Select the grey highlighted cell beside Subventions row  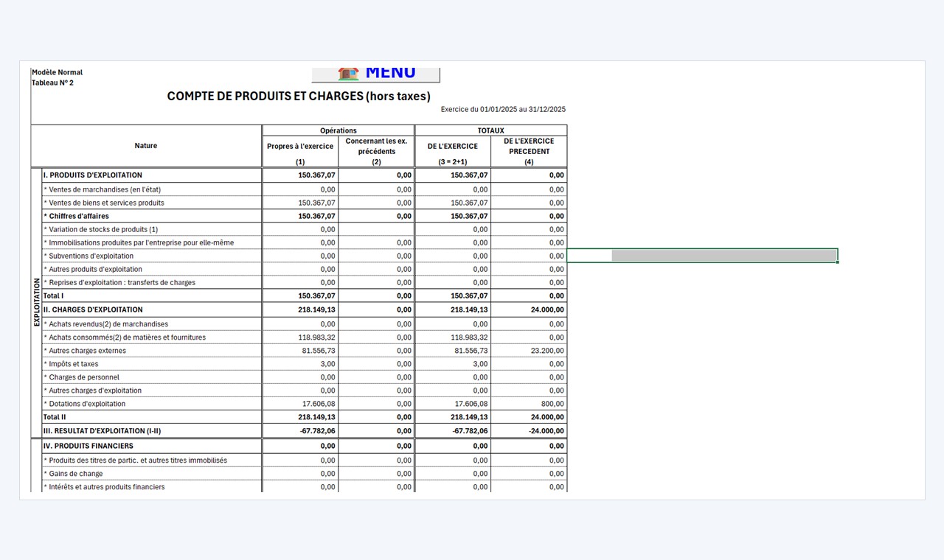click(724, 256)
